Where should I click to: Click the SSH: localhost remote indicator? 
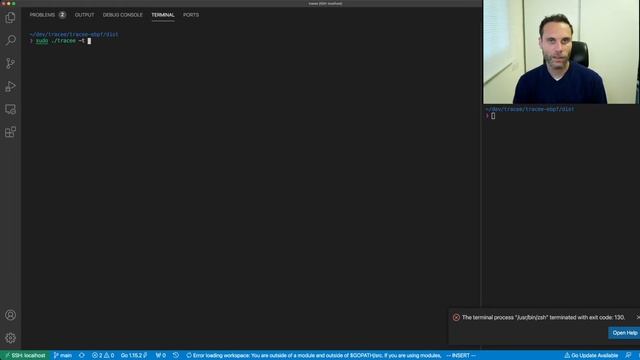[x=25, y=356]
